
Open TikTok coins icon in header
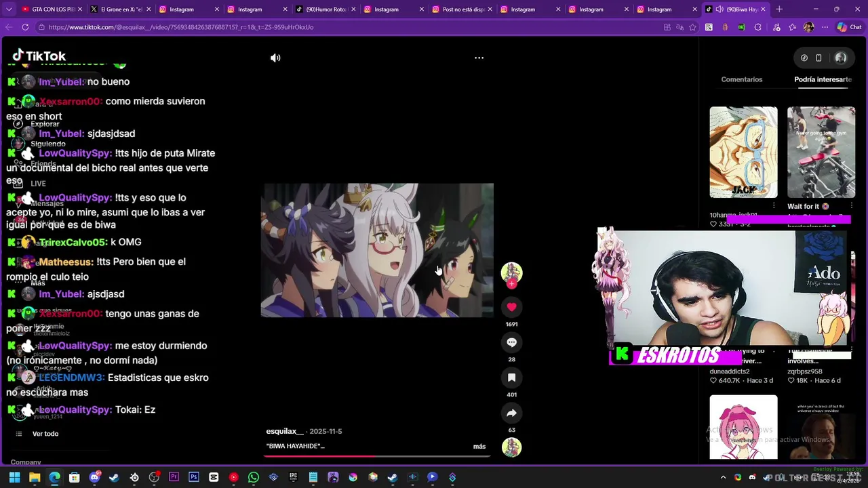click(804, 58)
